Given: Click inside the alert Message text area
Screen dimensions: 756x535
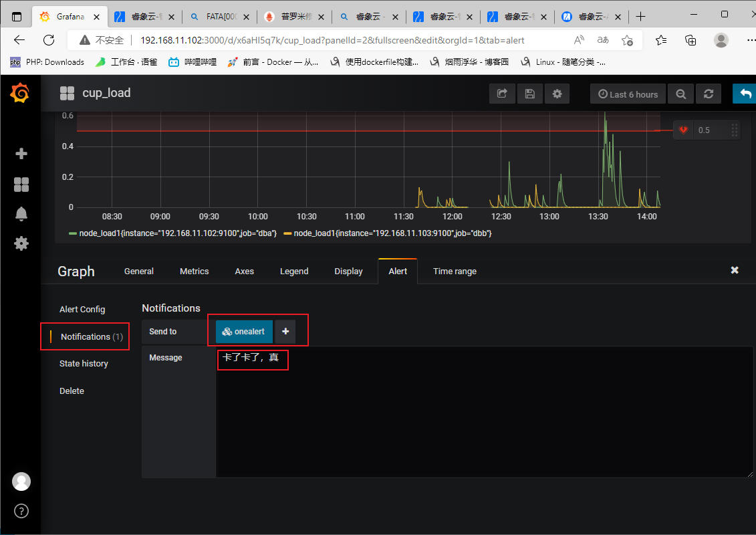Looking at the screenshot, I should click(x=484, y=412).
